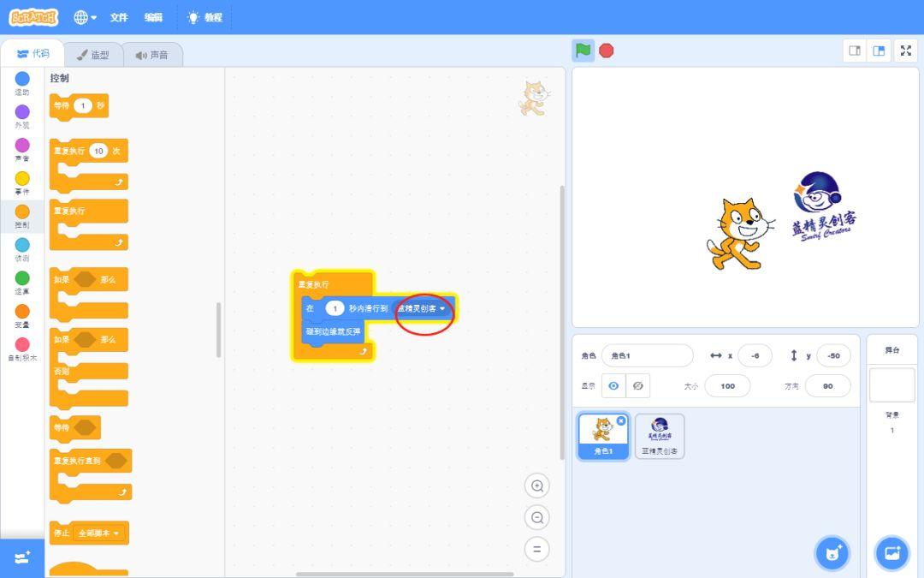Switch to the 声音 (Sounds) tab
Screen dimensions: 924x578
point(152,55)
